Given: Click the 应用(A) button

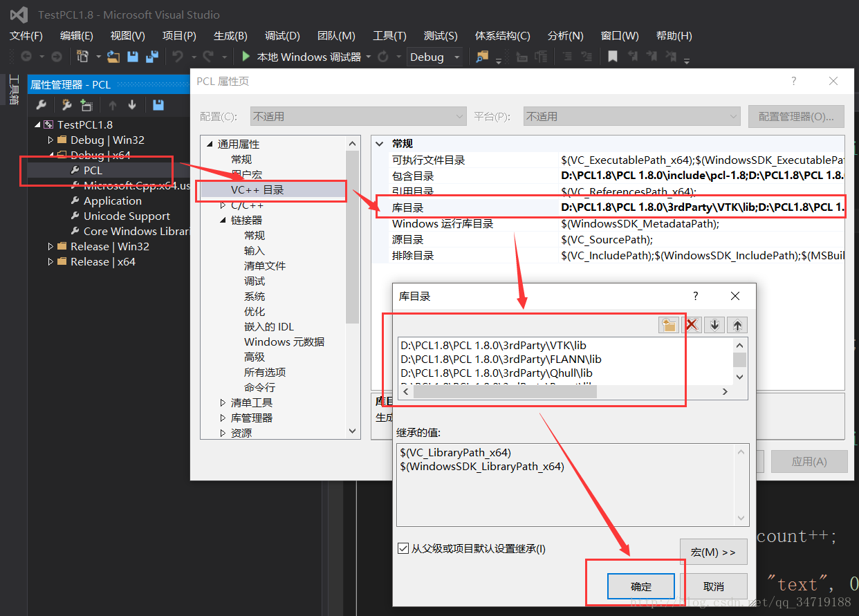Looking at the screenshot, I should (809, 461).
